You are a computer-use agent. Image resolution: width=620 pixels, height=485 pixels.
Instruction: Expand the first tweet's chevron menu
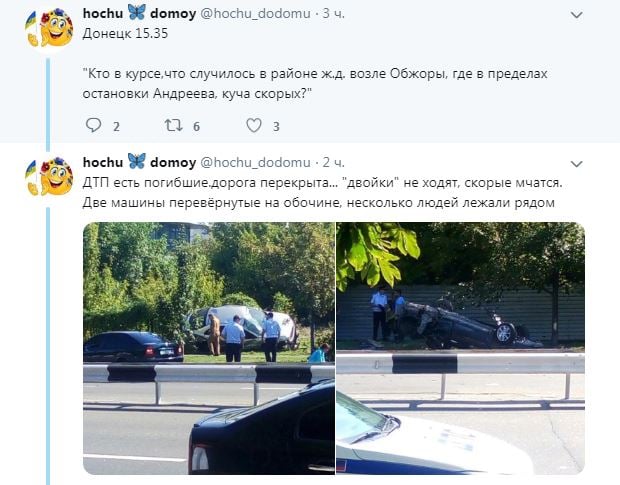(577, 15)
